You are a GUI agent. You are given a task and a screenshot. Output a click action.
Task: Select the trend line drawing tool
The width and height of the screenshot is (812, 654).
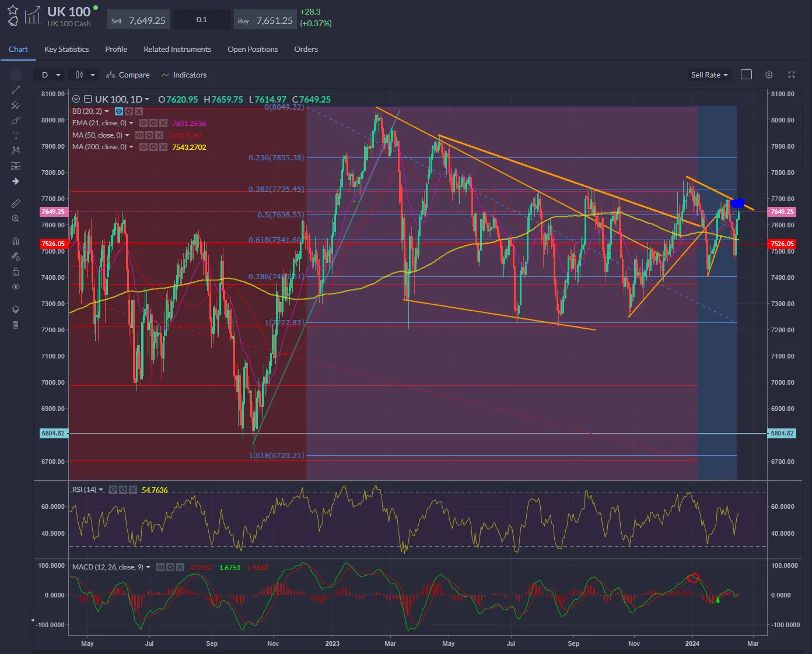(x=16, y=90)
